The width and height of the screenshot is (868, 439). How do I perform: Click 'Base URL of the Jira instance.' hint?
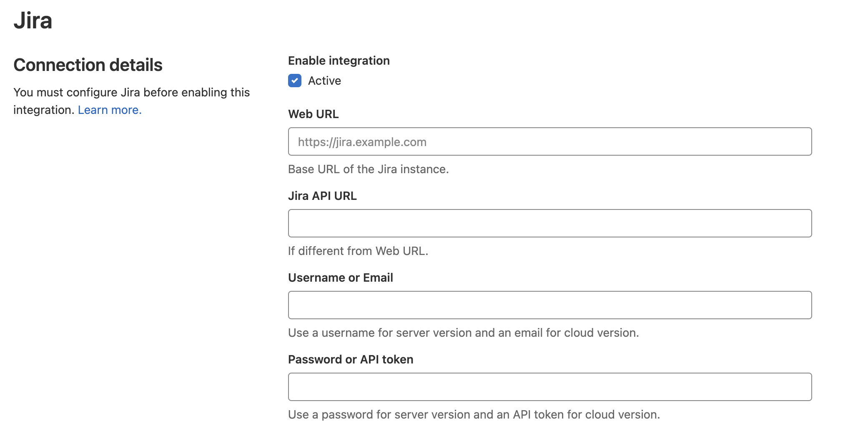pos(369,169)
